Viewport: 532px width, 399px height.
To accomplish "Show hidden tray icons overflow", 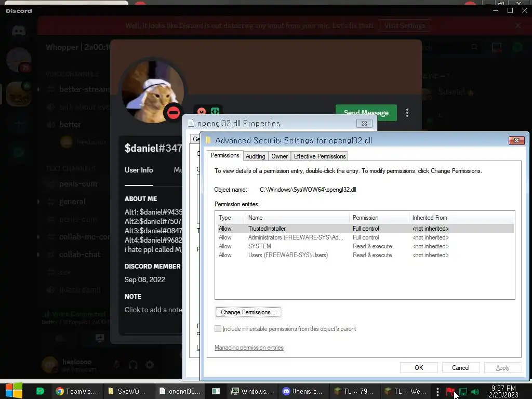I will [x=437, y=392].
